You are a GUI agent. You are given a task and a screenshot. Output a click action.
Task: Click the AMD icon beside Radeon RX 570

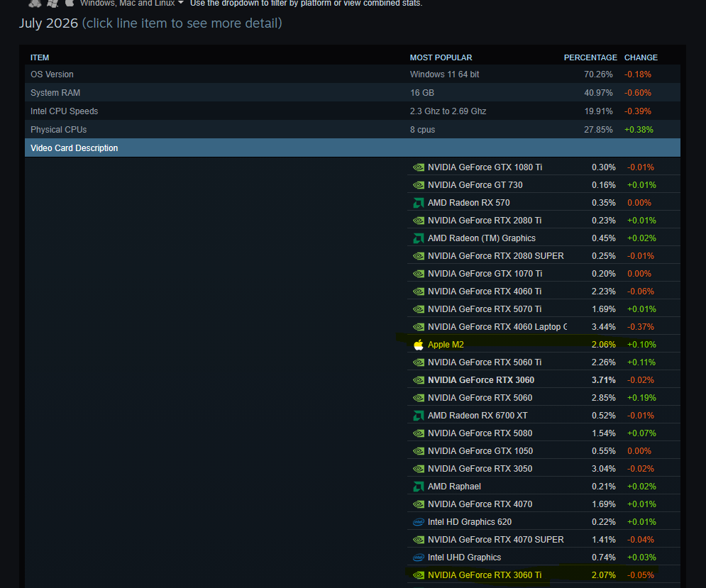point(419,203)
